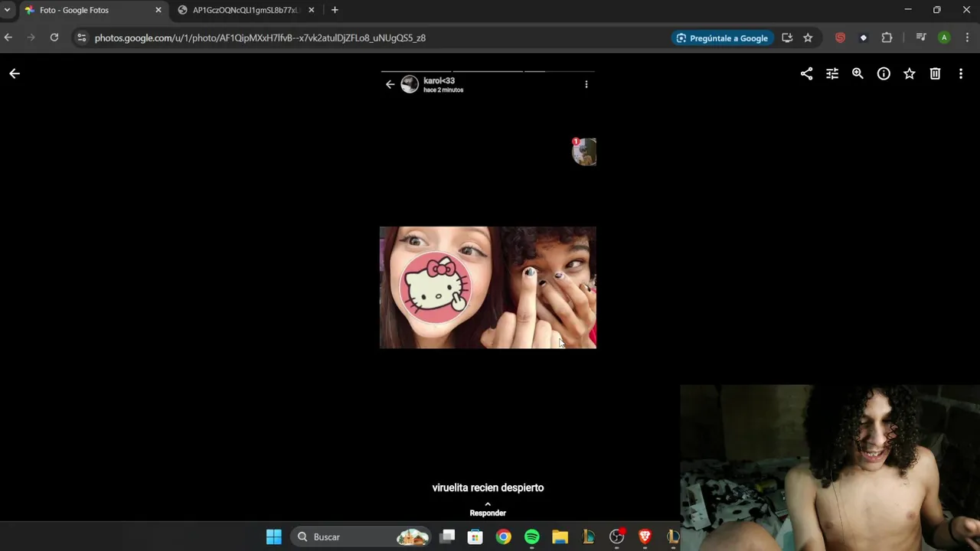Click Responder under the caption
This screenshot has width=980, height=551.
click(x=488, y=513)
